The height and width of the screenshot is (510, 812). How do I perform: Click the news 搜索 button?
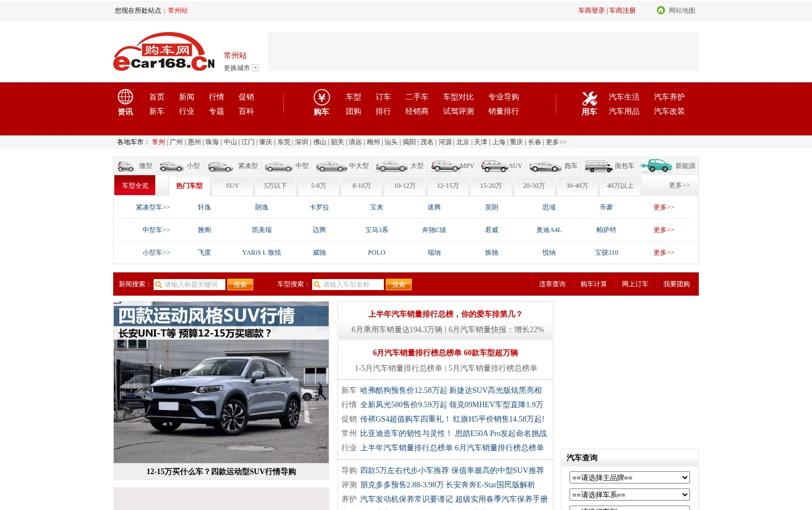[x=240, y=285]
